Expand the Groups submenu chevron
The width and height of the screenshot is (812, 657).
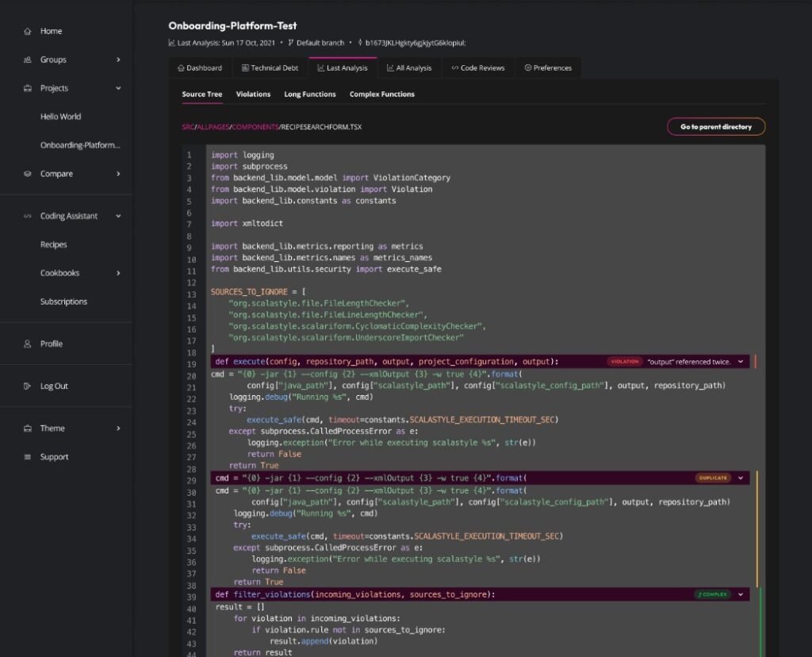(118, 60)
